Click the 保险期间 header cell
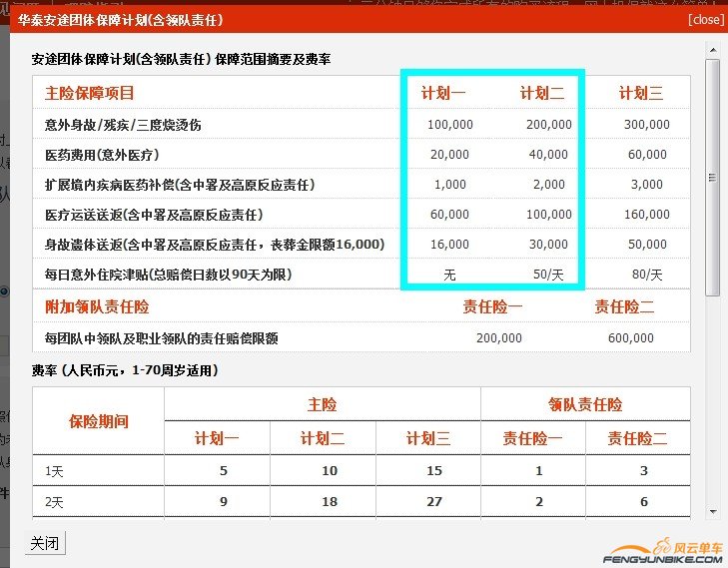The height and width of the screenshot is (568, 728). pyautogui.click(x=99, y=421)
